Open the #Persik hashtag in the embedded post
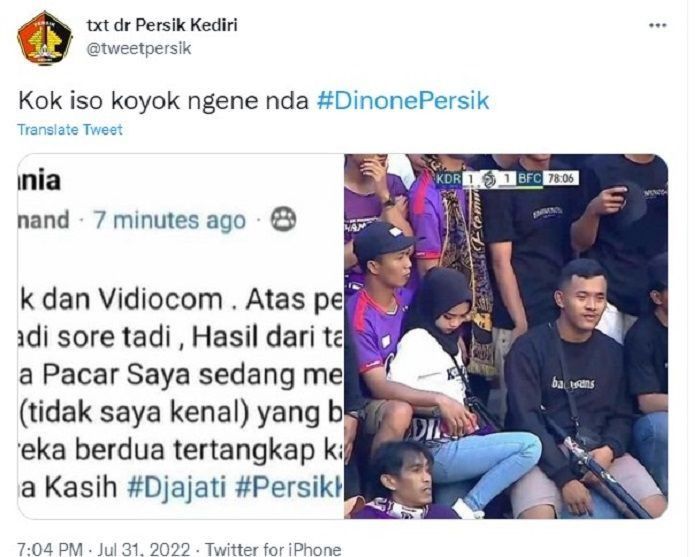Viewport: 700px width, 557px height. tap(289, 487)
